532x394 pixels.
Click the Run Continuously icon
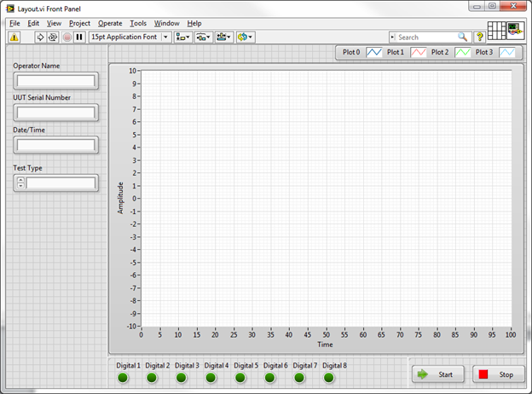[x=53, y=38]
